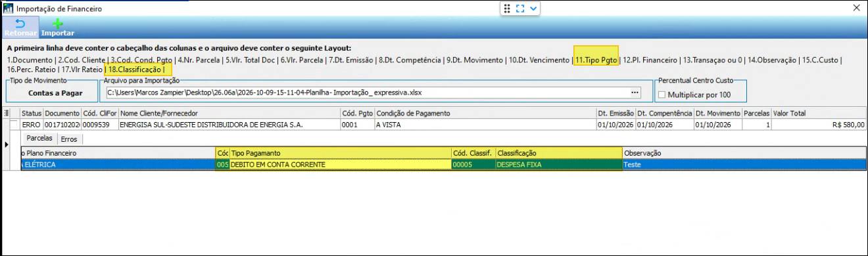
Task: Click the Documento column header
Action: pyautogui.click(x=62, y=114)
